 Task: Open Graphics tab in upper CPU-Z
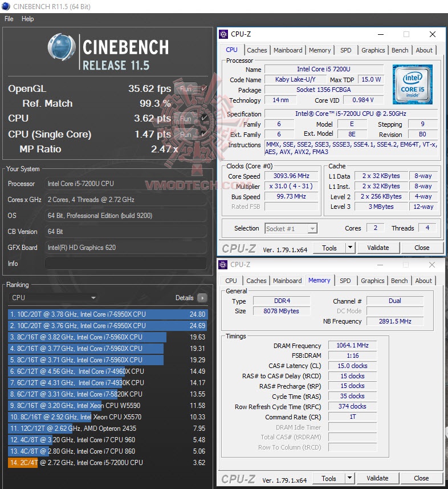click(x=373, y=50)
